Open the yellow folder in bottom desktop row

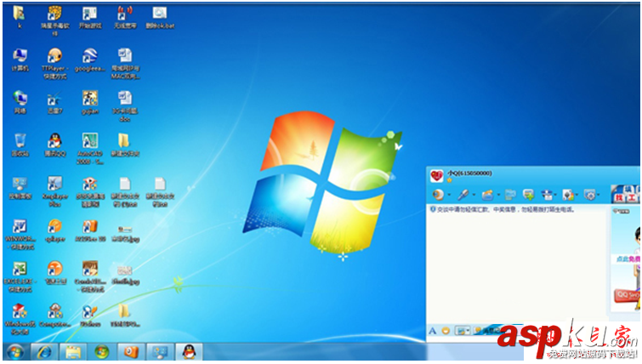(124, 311)
